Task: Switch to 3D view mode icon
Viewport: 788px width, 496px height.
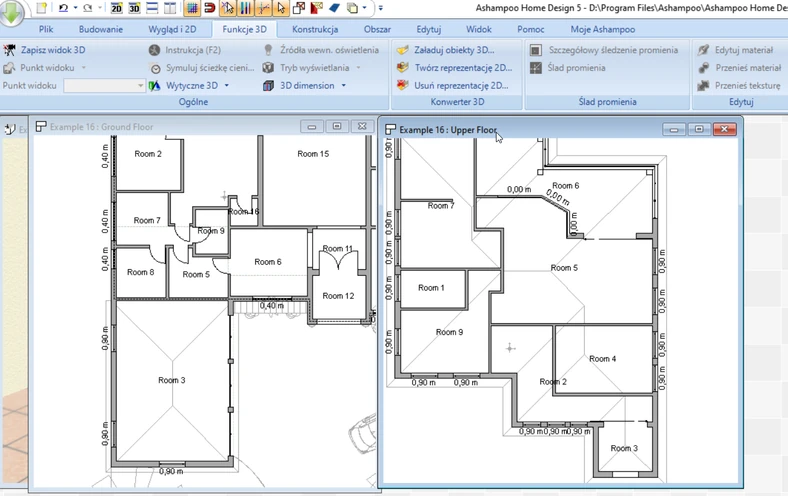Action: click(134, 8)
